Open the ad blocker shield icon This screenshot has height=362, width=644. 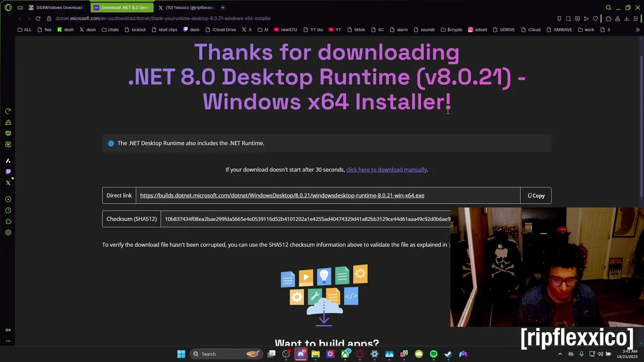click(x=577, y=19)
